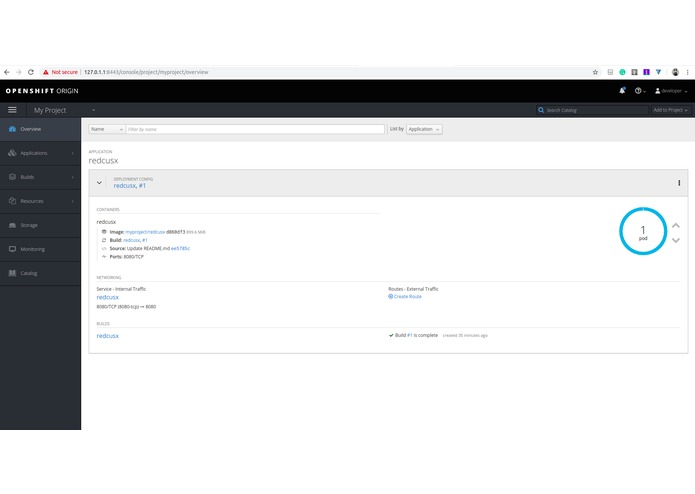Click the green circular extension icon

click(622, 72)
